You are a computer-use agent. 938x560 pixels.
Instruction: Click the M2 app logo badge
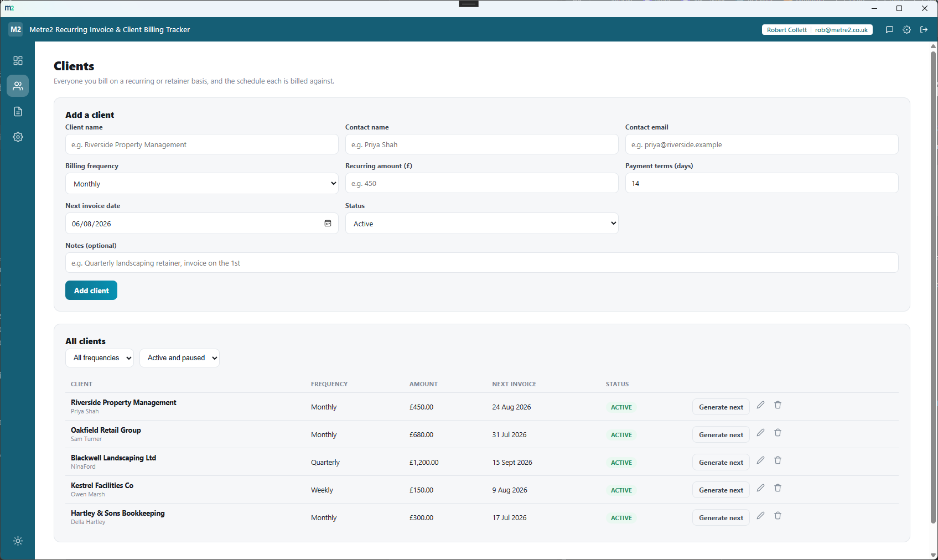15,29
